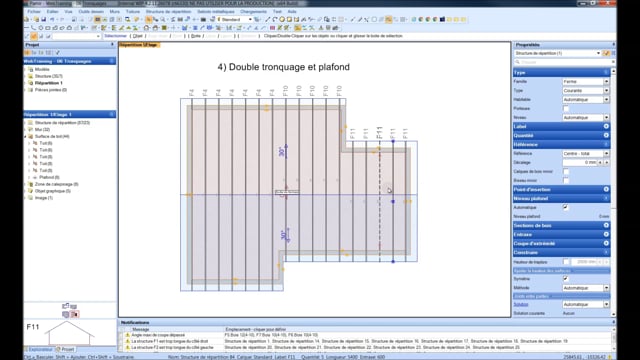Click the house outline roof tool icon
This screenshot has width=640, height=360.
[x=146, y=28]
